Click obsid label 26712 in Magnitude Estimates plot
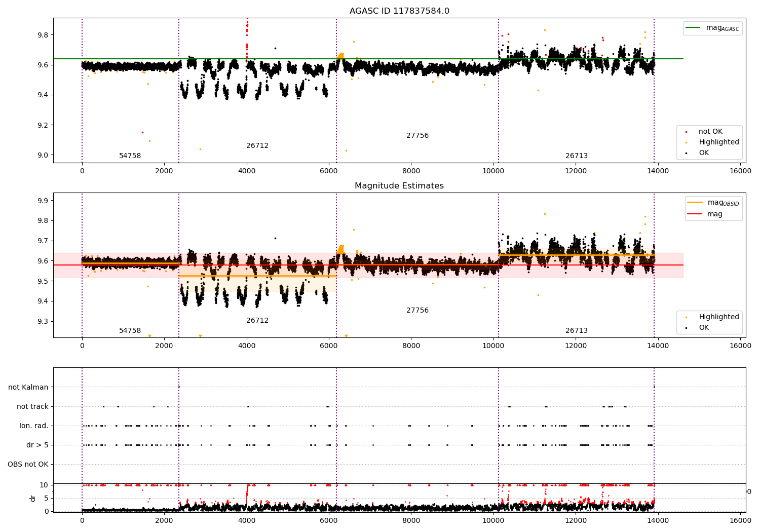The image size is (760, 532). coord(257,321)
